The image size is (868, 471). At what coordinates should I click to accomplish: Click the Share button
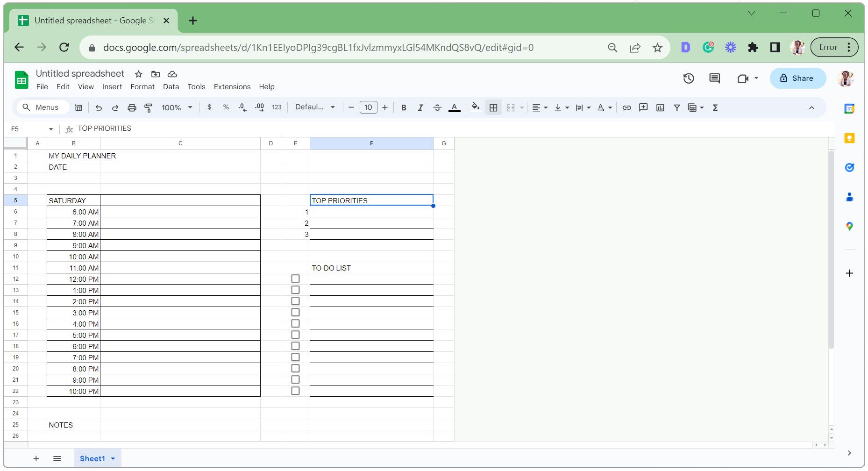(x=797, y=78)
